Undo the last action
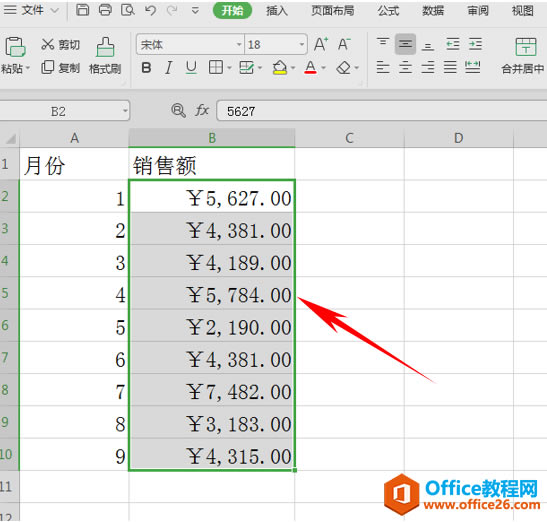Image resolution: width=547 pixels, height=522 pixels. [150, 10]
